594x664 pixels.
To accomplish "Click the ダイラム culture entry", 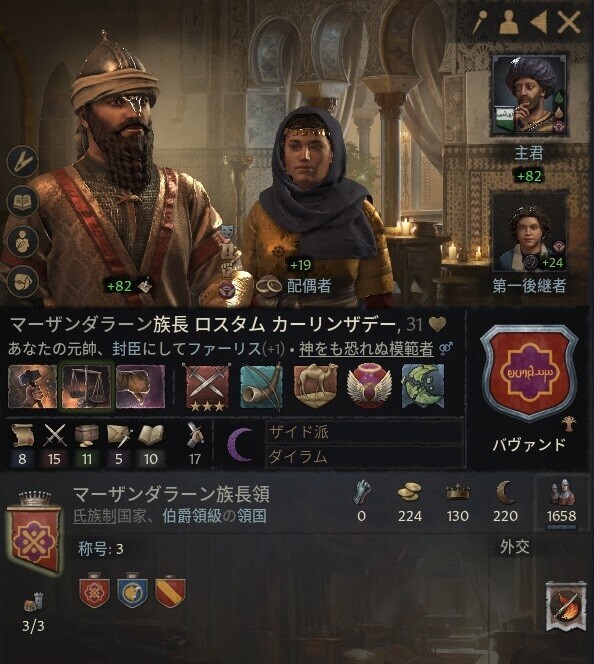I will click(364, 456).
